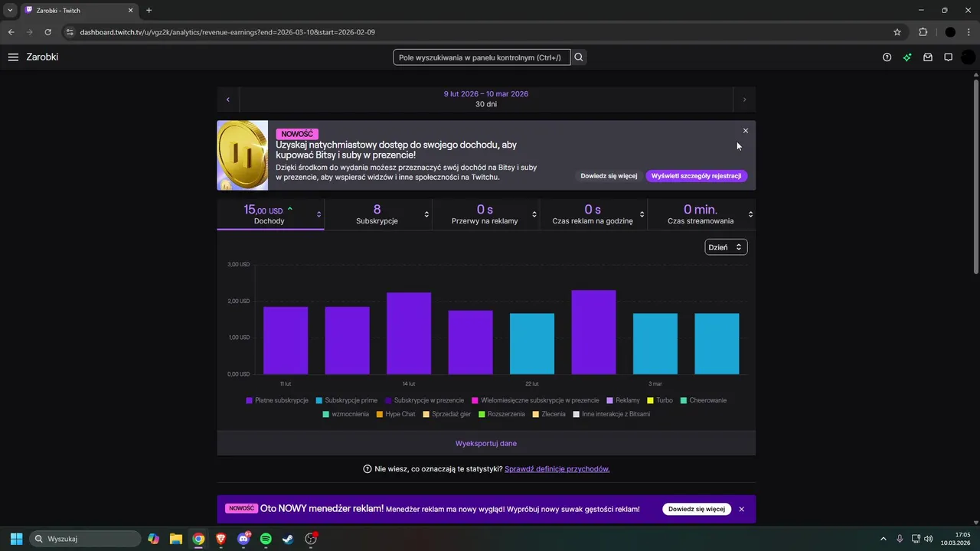Click the search magnifier button
Screen dimensions: 980x551
point(579,57)
